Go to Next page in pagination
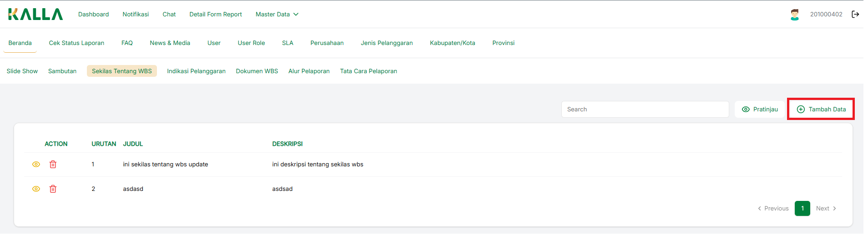Screen dimensions: 868x235 (826, 208)
